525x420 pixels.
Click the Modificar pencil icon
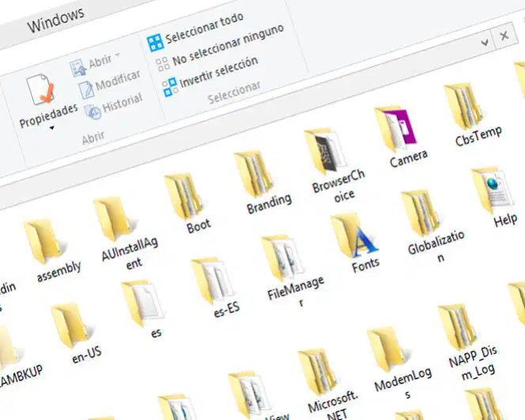tap(86, 89)
